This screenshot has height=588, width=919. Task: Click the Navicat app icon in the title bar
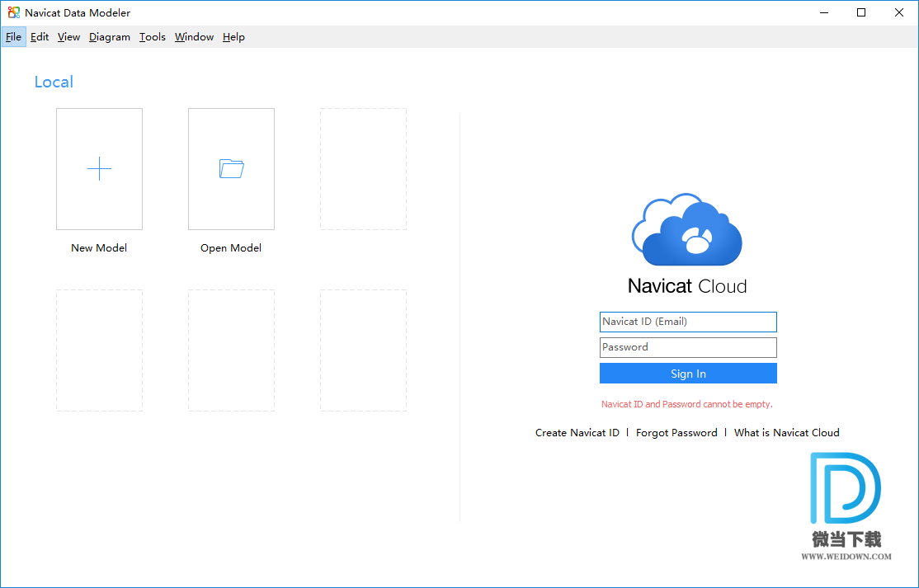pos(13,12)
